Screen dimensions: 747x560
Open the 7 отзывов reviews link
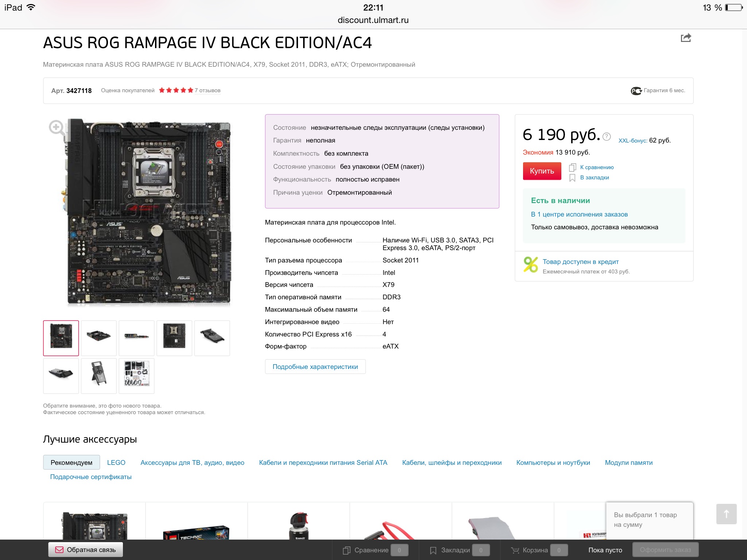click(x=208, y=90)
